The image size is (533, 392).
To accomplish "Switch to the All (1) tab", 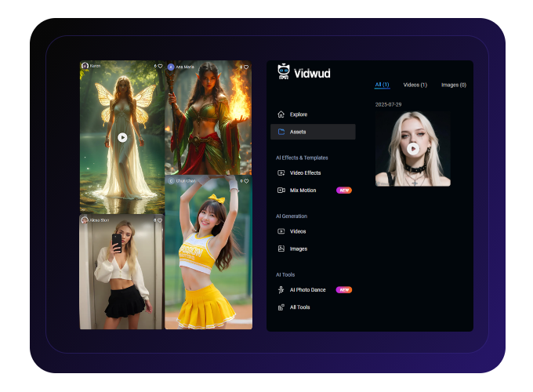I will (382, 85).
